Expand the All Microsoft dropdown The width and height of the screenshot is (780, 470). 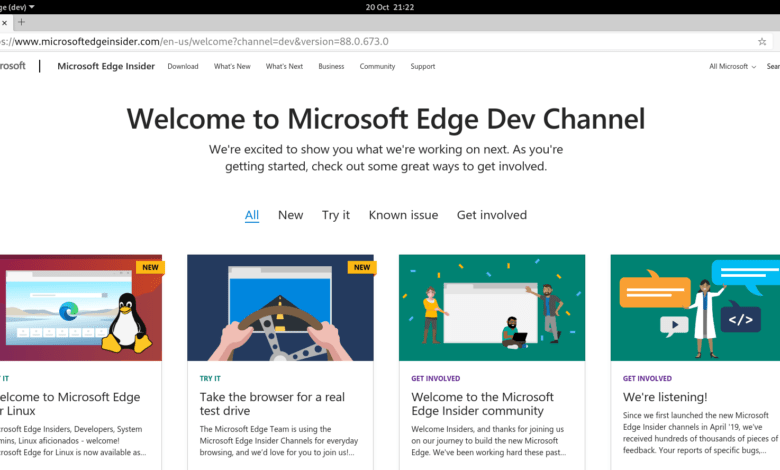click(x=732, y=66)
